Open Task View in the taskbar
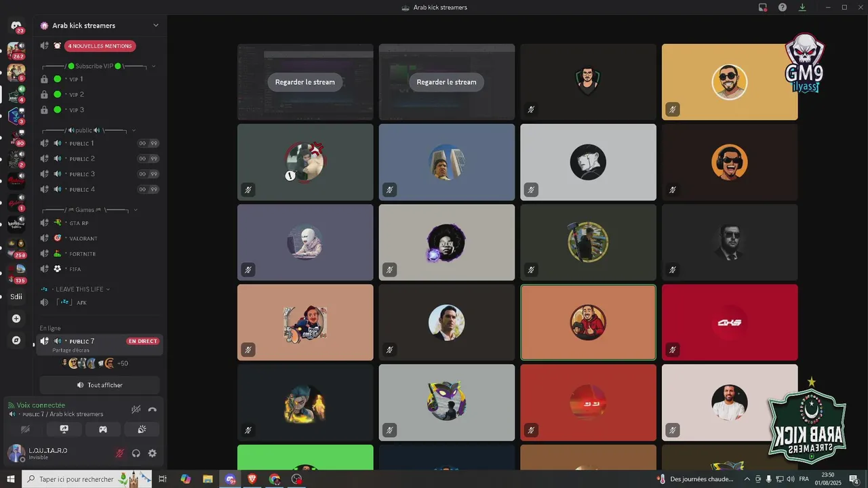Image resolution: width=868 pixels, height=488 pixels. (163, 479)
